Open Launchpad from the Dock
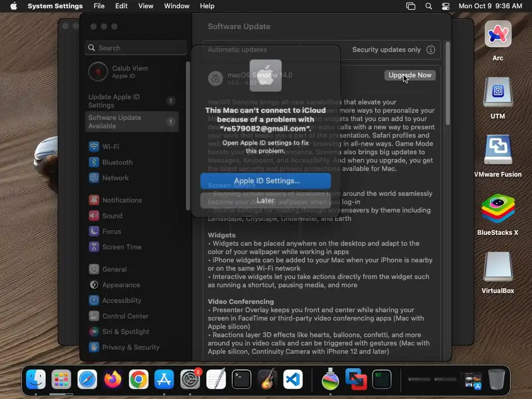This screenshot has width=532, height=399. click(61, 379)
